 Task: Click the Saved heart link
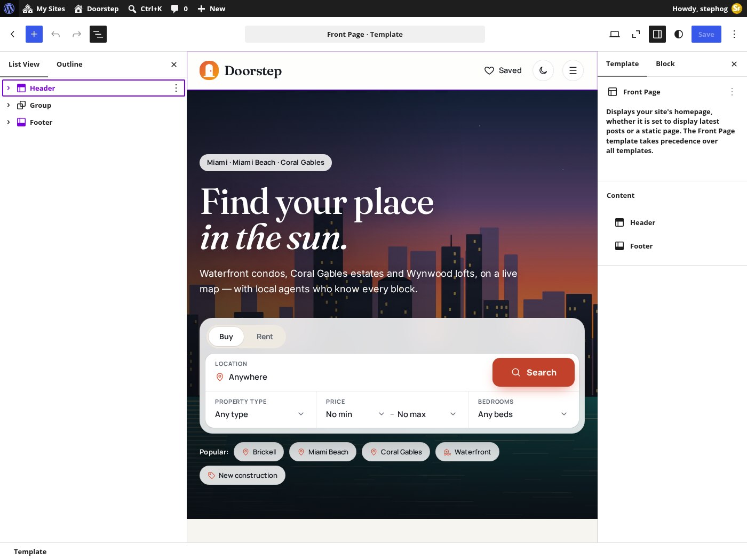(503, 70)
